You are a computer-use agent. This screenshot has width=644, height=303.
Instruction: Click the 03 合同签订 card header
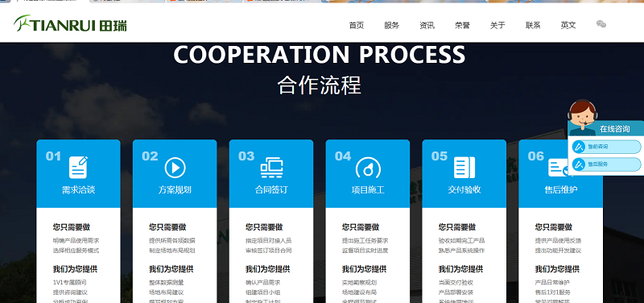(271, 173)
